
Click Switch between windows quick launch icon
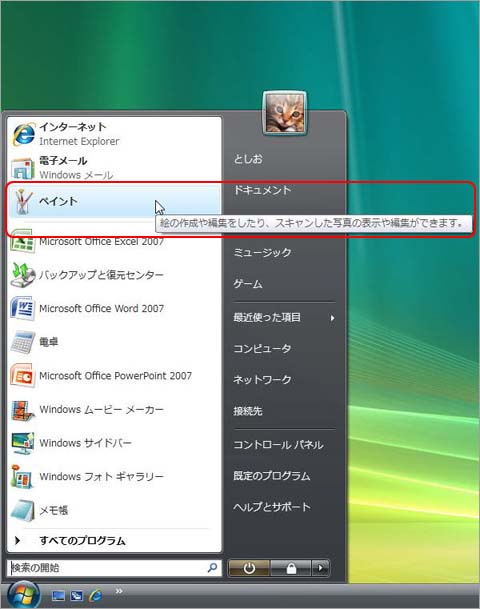click(x=77, y=595)
